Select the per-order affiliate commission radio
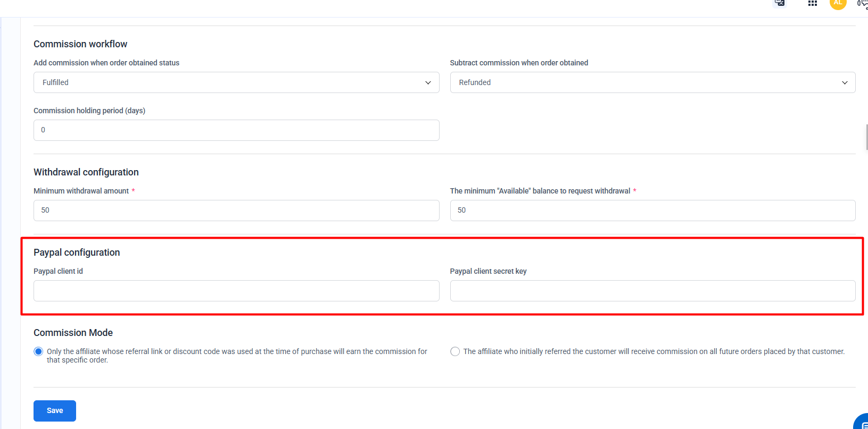Image resolution: width=868 pixels, height=429 pixels. [x=38, y=351]
